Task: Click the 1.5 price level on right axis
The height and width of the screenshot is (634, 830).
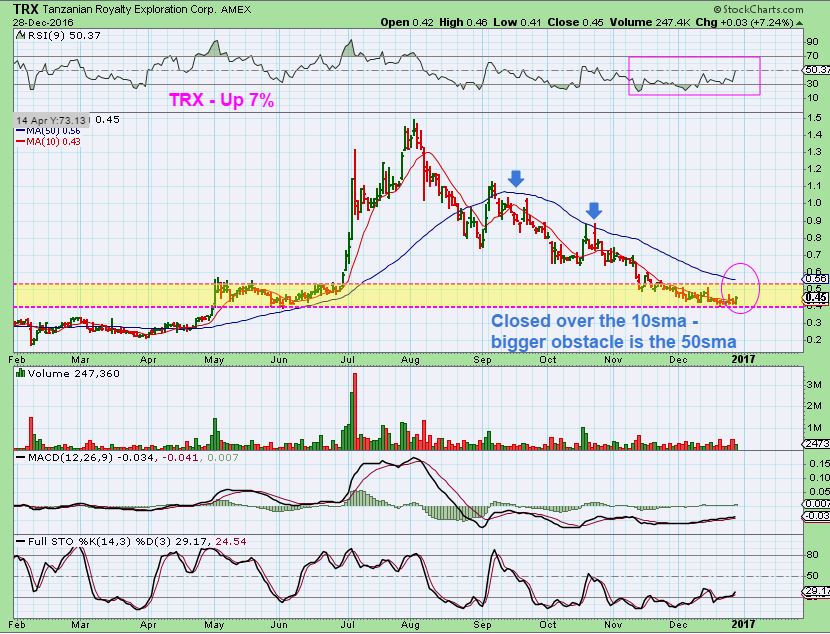Action: click(x=815, y=117)
